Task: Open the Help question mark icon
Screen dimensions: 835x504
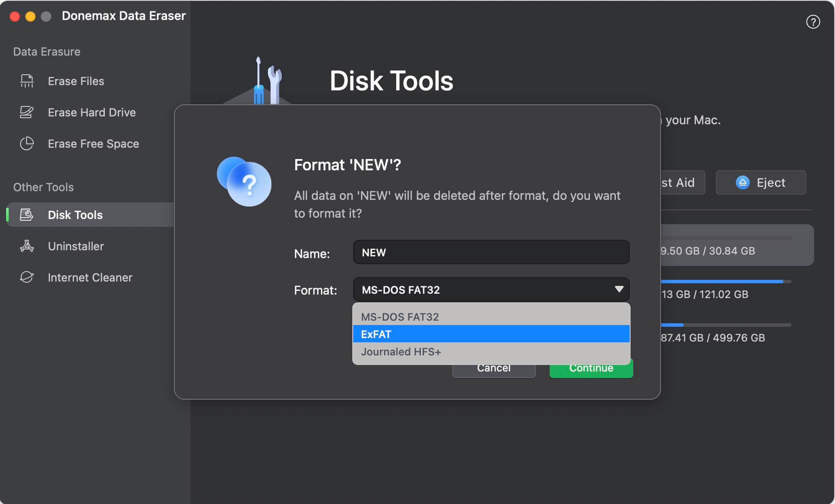Action: 814,22
